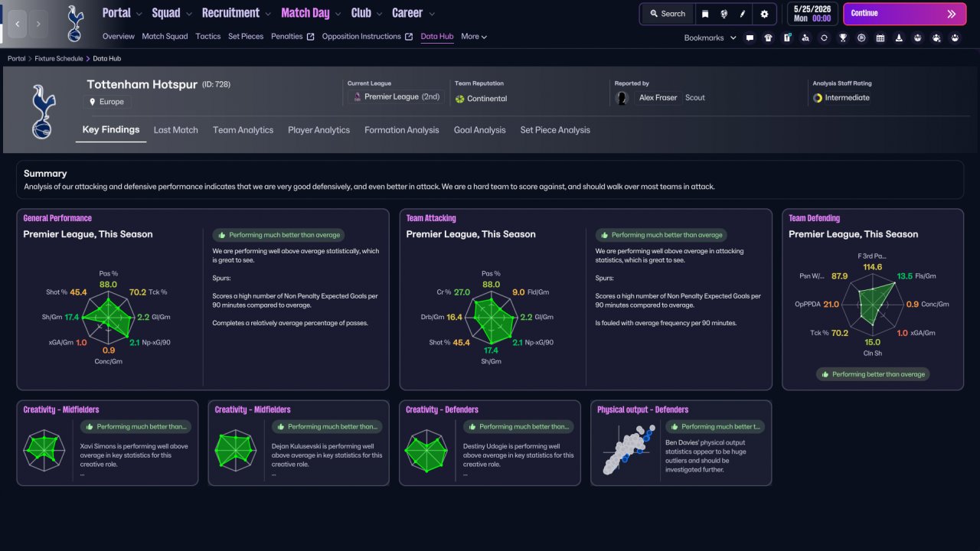Image resolution: width=980 pixels, height=551 pixels.
Task: Click the training cone shortcut icon
Action: point(899,37)
